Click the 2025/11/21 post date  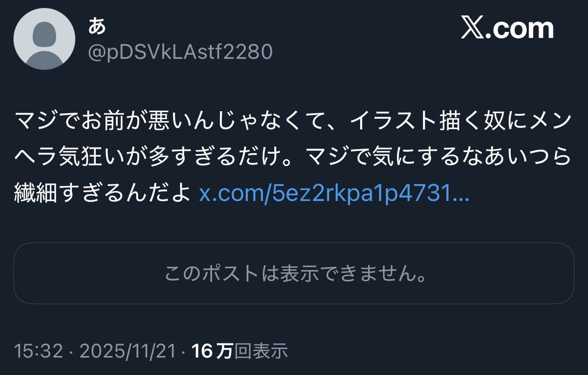[128, 351]
